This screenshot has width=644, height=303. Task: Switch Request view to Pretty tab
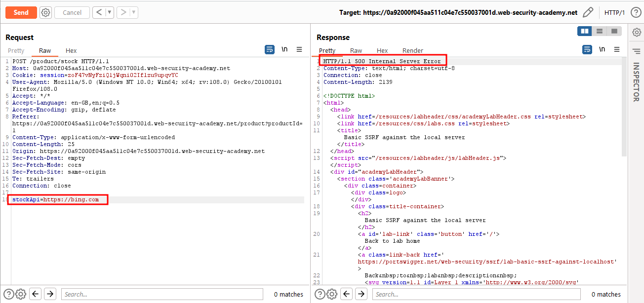tap(16, 50)
